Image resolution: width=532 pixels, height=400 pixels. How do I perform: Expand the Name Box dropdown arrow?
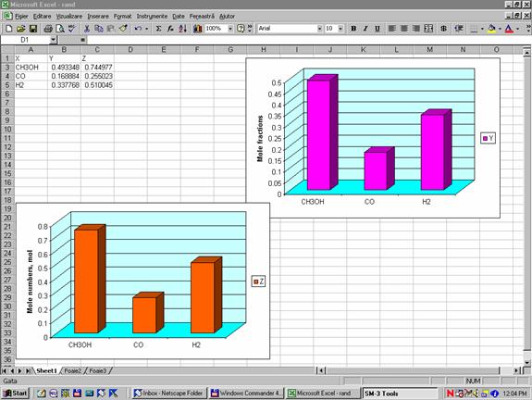pos(53,40)
